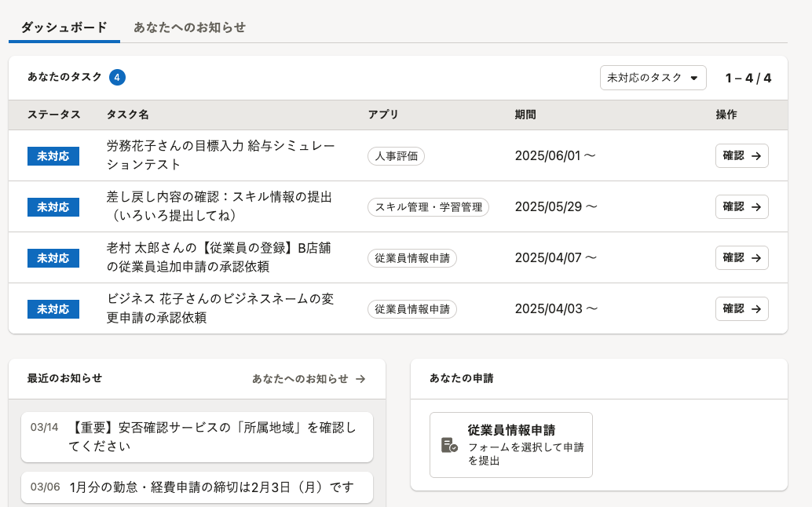
Task: Click 従業員情報申請 tag in ビジネス 花子 row
Action: [x=412, y=309]
